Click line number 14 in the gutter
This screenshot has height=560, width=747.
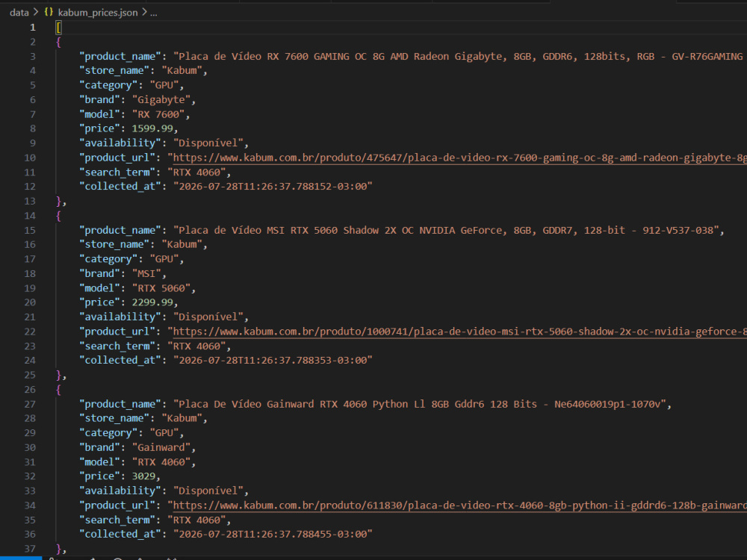(30, 216)
